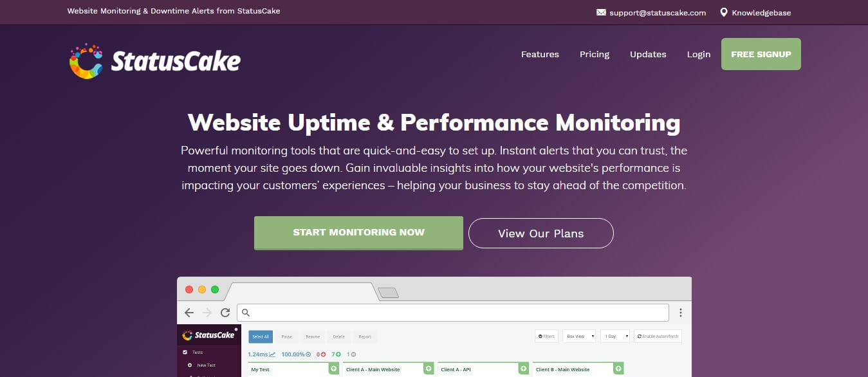Click 'Client B - Main Website' card title
The width and height of the screenshot is (868, 377).
click(562, 369)
